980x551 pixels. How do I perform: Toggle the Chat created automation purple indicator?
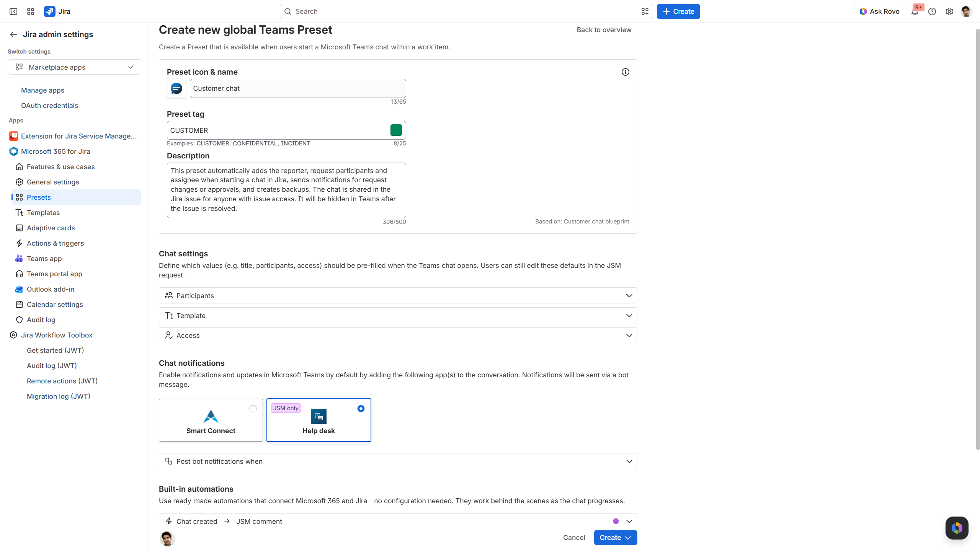pyautogui.click(x=616, y=521)
